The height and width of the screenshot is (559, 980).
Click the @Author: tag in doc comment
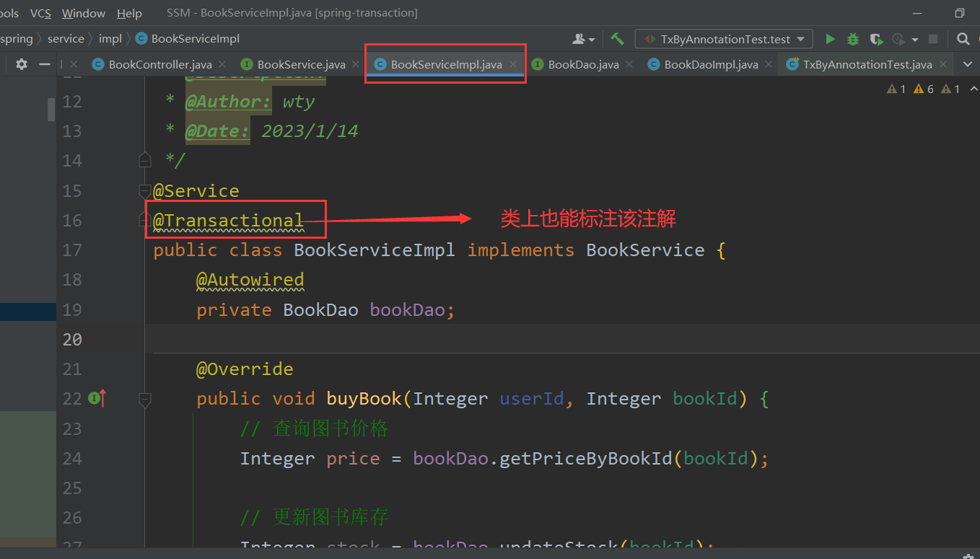point(228,102)
